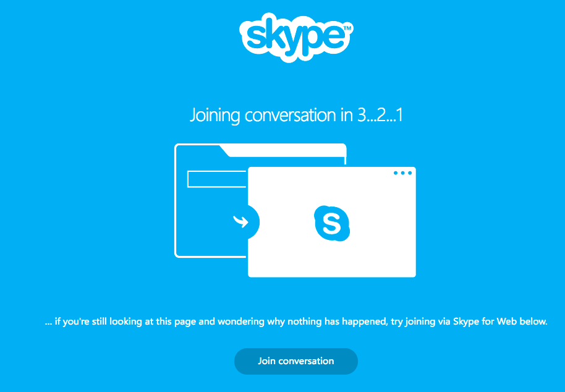This screenshot has width=565, height=392.
Task: Click the TM symbol beside Skype logo
Action: [x=347, y=28]
